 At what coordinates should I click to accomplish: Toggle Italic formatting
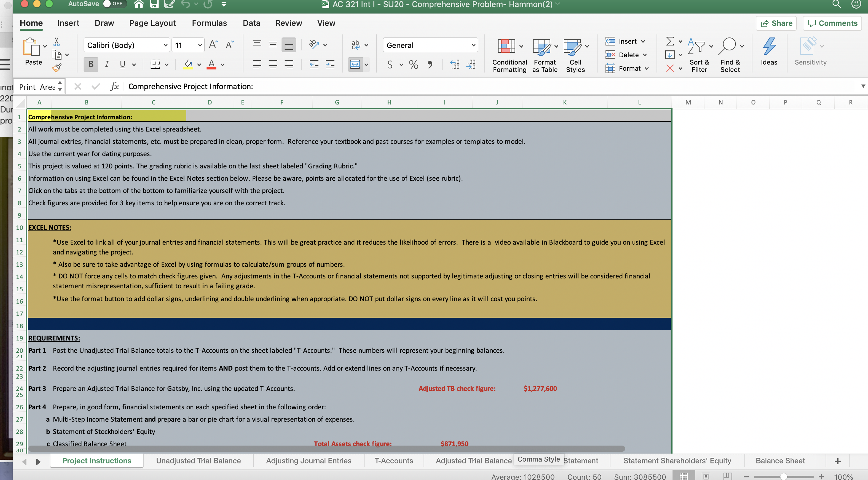pos(107,64)
